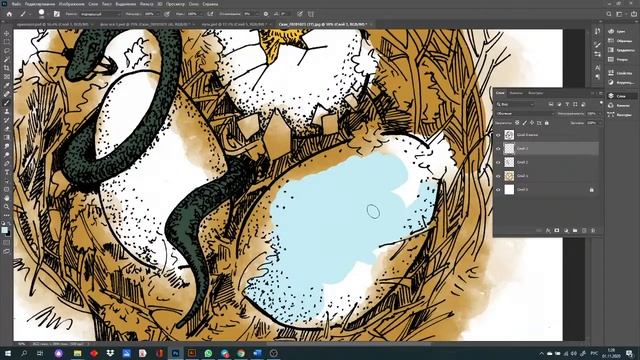
Task: Open tool preset picker arrow
Action: [x=29, y=14]
